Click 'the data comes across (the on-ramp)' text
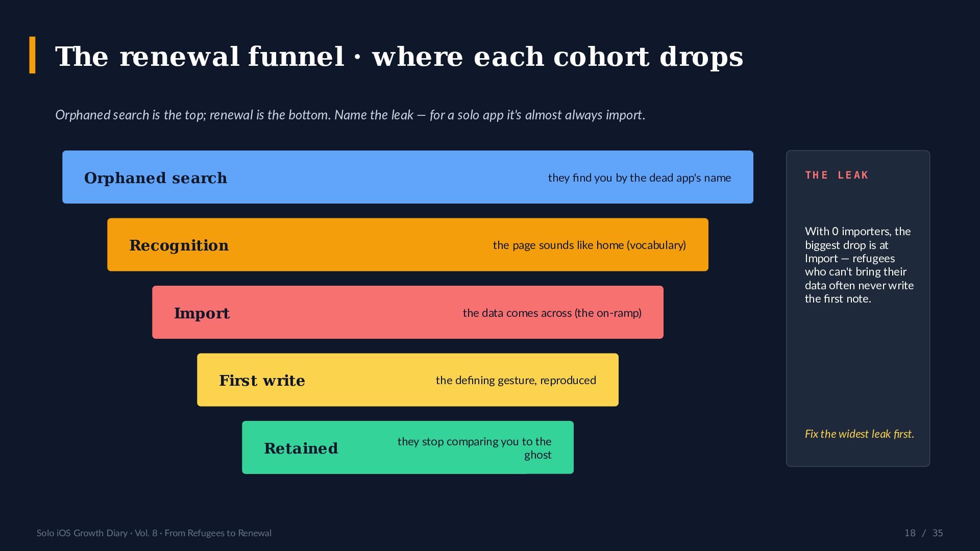The width and height of the screenshot is (980, 551). point(552,313)
